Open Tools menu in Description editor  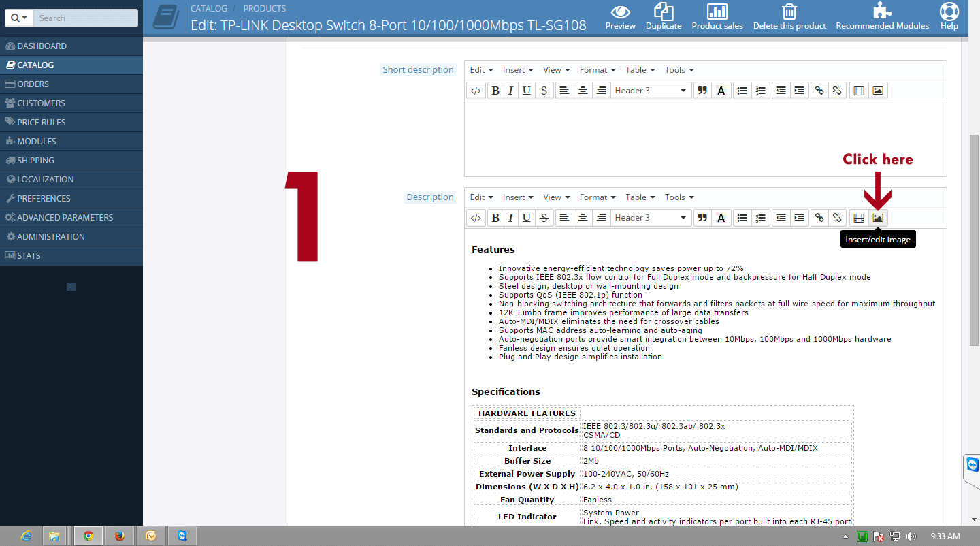(x=680, y=197)
